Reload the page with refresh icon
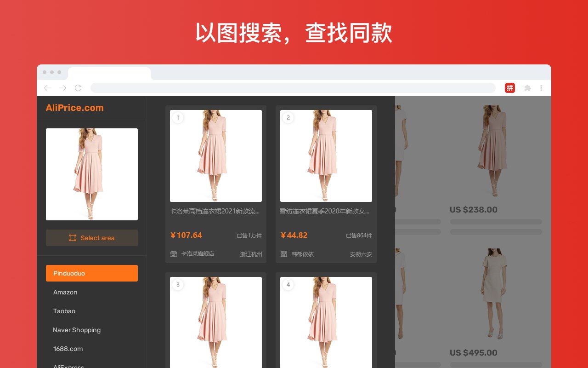The image size is (588, 368). click(x=78, y=88)
